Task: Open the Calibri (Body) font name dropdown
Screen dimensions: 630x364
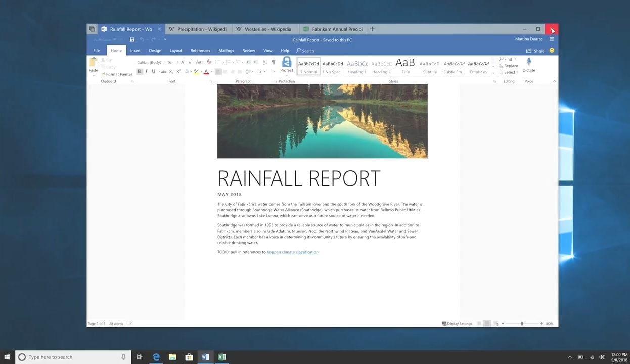Action: click(x=164, y=62)
